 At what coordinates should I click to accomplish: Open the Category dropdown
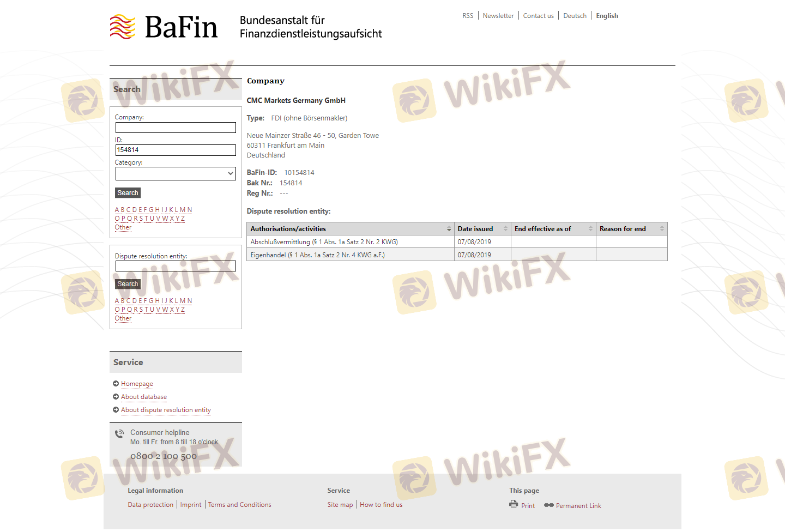tap(176, 173)
